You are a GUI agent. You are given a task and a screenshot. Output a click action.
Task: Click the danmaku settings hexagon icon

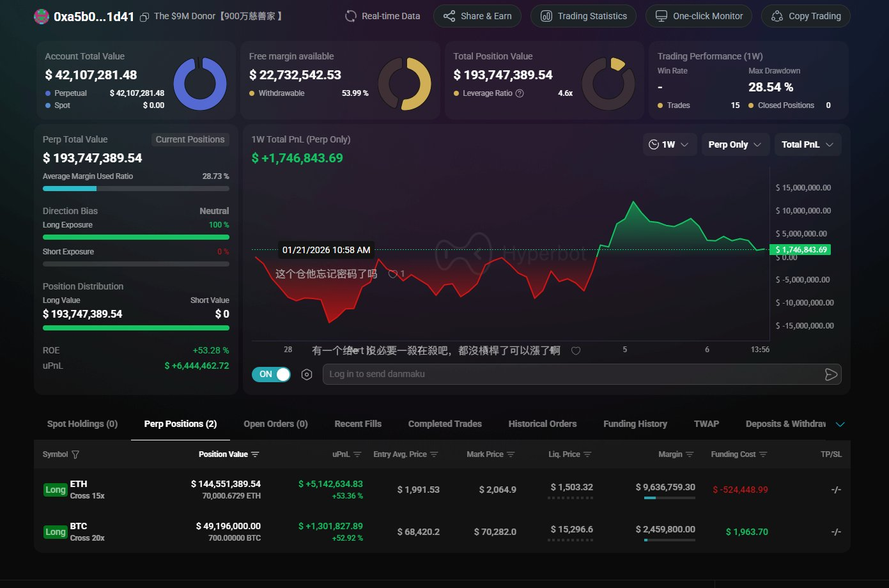pyautogui.click(x=307, y=375)
